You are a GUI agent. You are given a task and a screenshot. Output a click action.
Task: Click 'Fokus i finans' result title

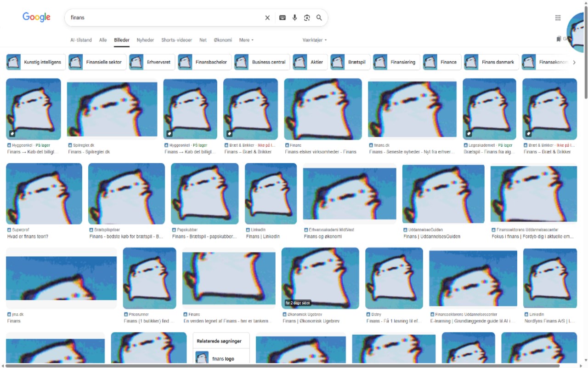533,236
